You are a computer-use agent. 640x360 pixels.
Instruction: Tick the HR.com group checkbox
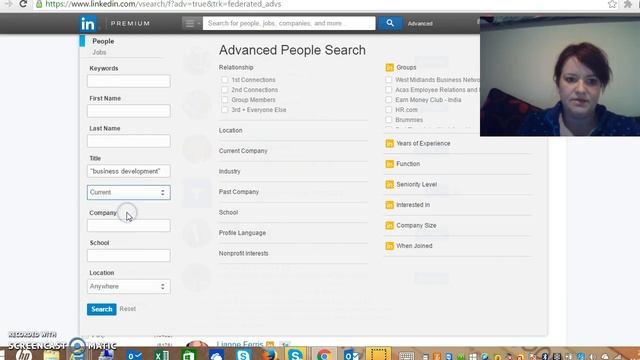(389, 110)
